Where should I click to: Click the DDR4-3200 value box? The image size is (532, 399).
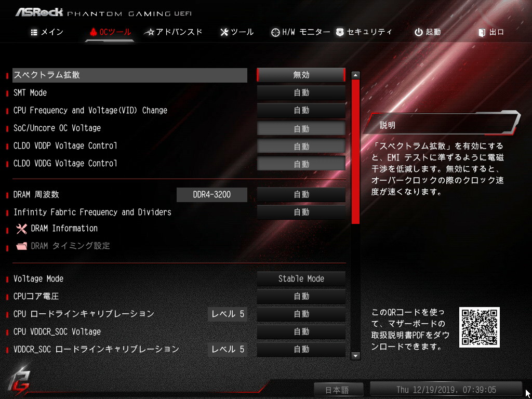point(212,195)
